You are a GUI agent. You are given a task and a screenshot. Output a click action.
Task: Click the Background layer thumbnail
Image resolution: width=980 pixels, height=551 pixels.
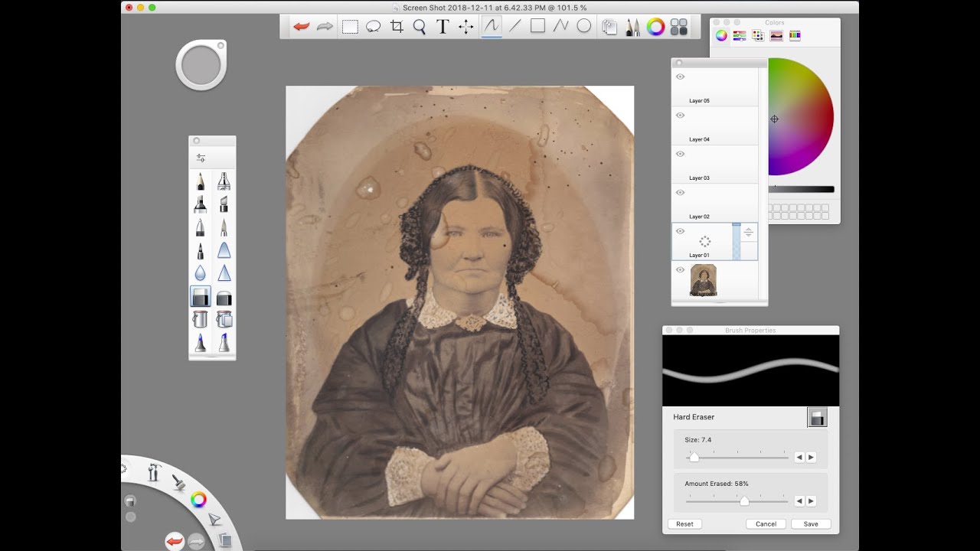tap(704, 280)
